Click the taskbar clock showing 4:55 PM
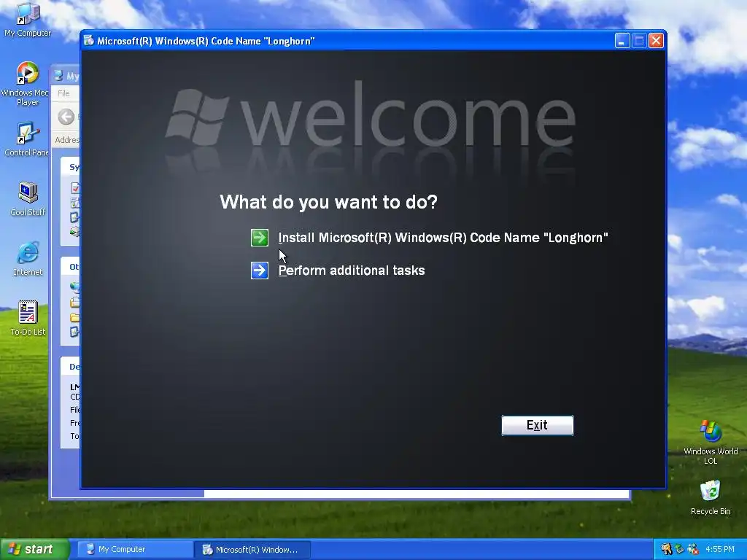This screenshot has height=560, width=747. (720, 550)
